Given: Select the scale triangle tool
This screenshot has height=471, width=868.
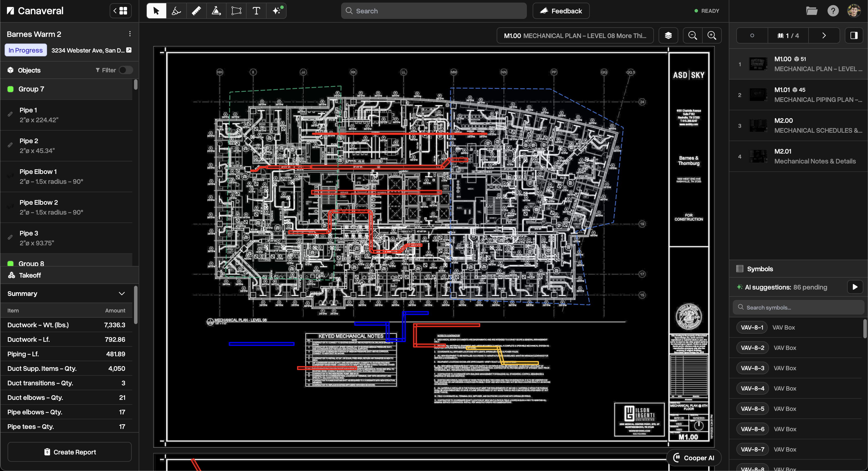Looking at the screenshot, I should pos(216,11).
